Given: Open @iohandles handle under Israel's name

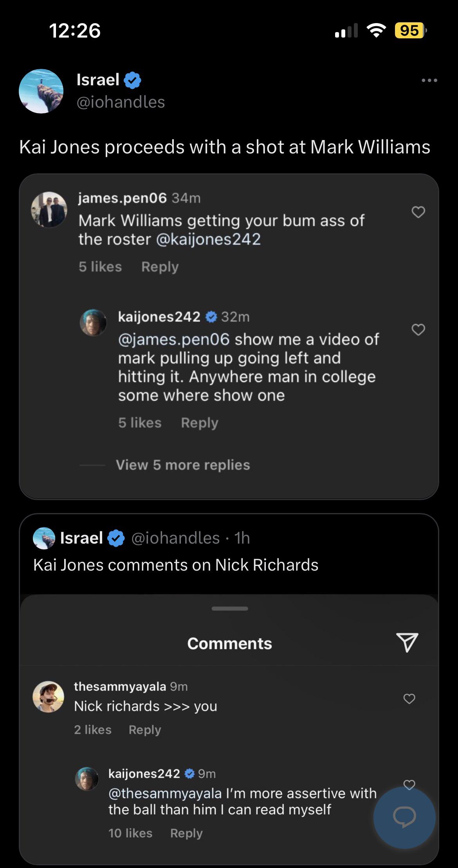Looking at the screenshot, I should pyautogui.click(x=121, y=102).
